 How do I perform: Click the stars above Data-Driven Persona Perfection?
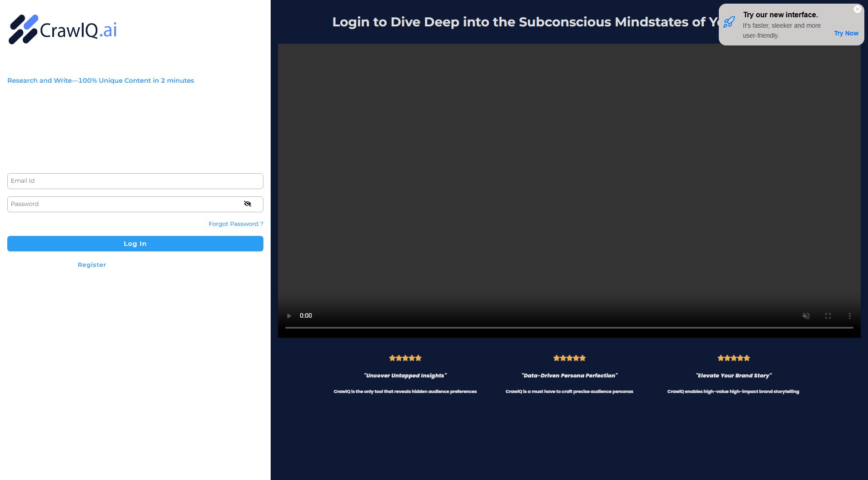(569, 358)
